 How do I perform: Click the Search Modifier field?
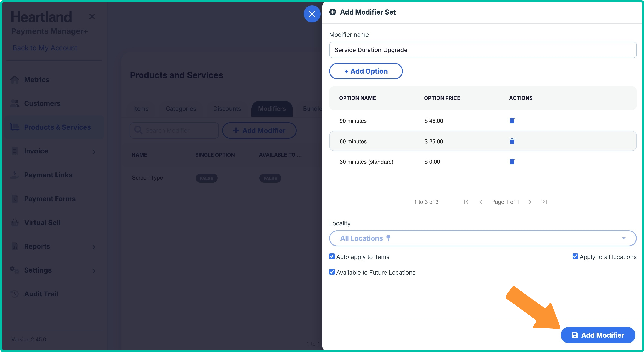[174, 130]
